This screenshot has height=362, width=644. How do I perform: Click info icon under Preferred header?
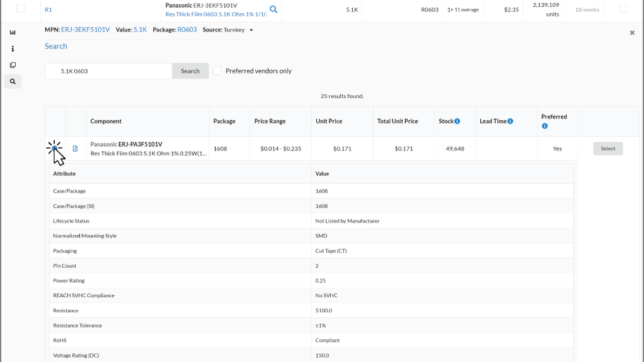[545, 126]
